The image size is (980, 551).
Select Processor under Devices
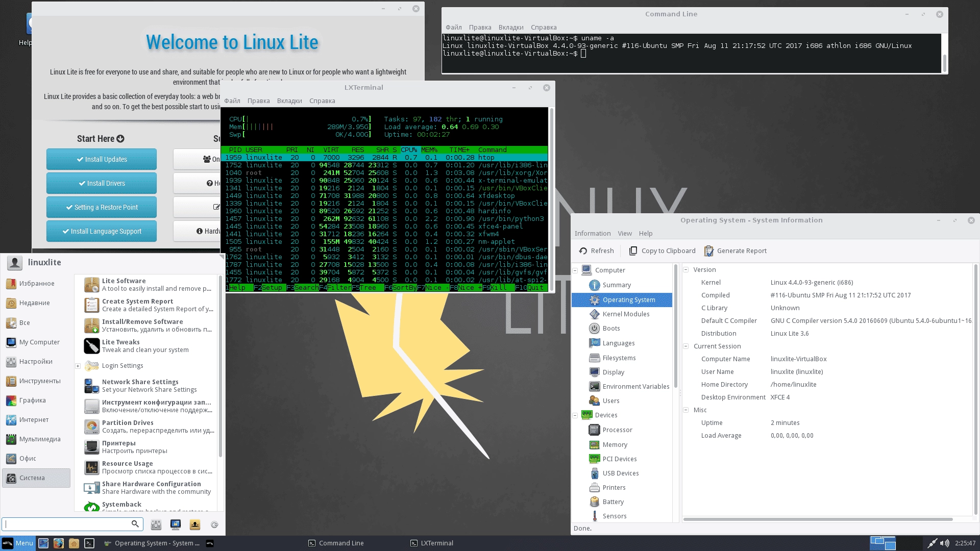(x=617, y=430)
